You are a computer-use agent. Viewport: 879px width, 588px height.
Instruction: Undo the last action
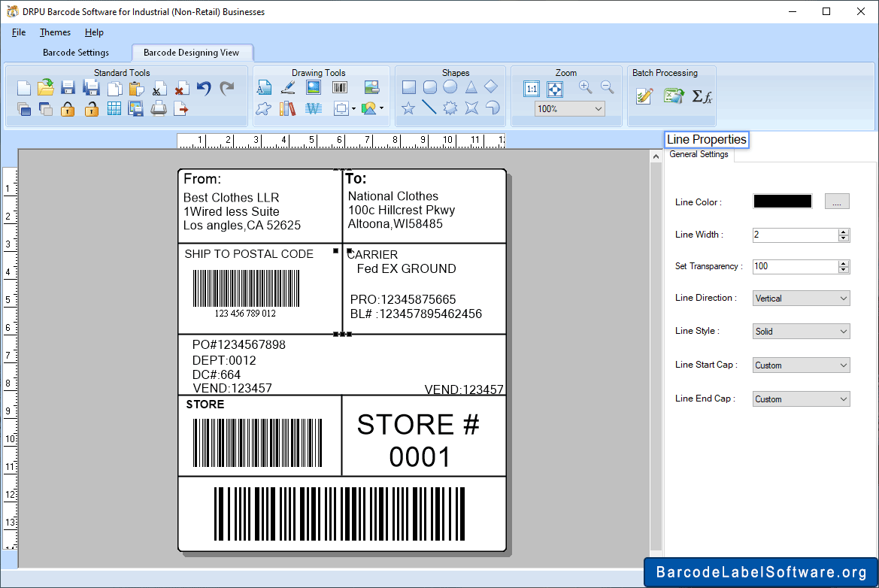coord(204,88)
